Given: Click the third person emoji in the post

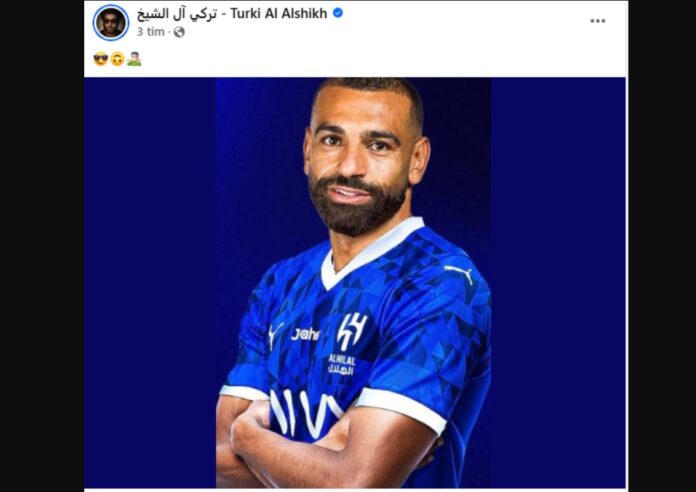Looking at the screenshot, I should pyautogui.click(x=134, y=59).
